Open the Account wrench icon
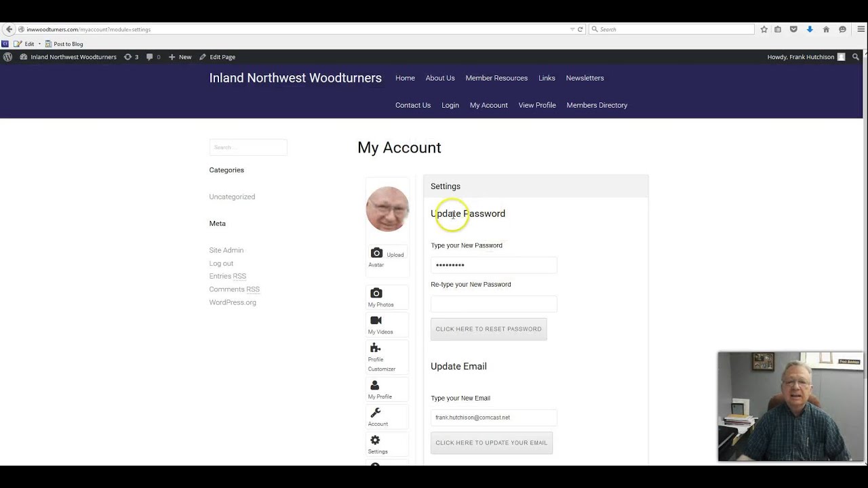Image resolution: width=868 pixels, height=488 pixels. click(376, 412)
